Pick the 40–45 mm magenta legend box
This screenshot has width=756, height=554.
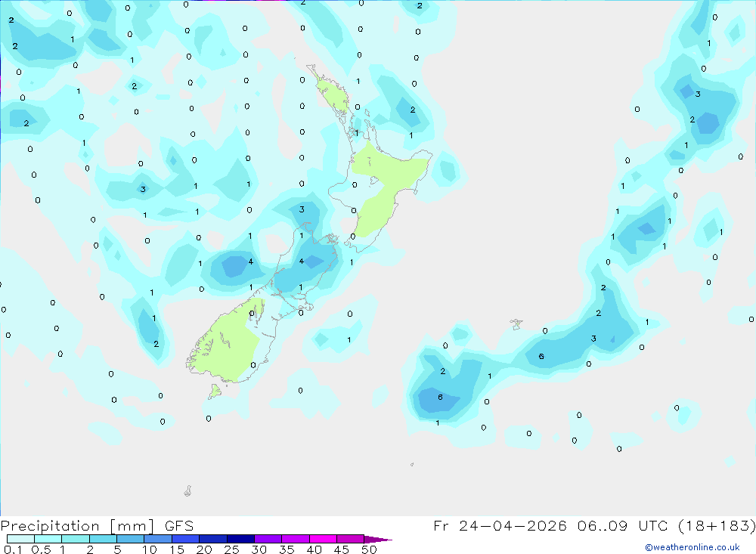click(323, 539)
